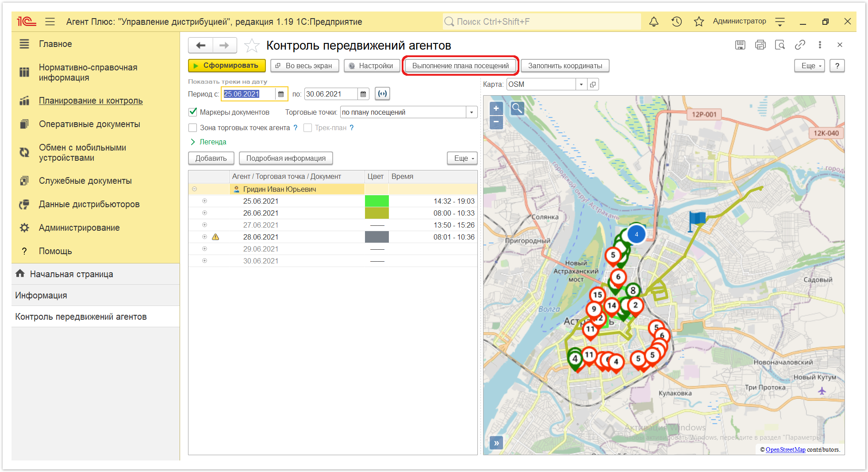Click the period selection (••) button

[x=382, y=94]
